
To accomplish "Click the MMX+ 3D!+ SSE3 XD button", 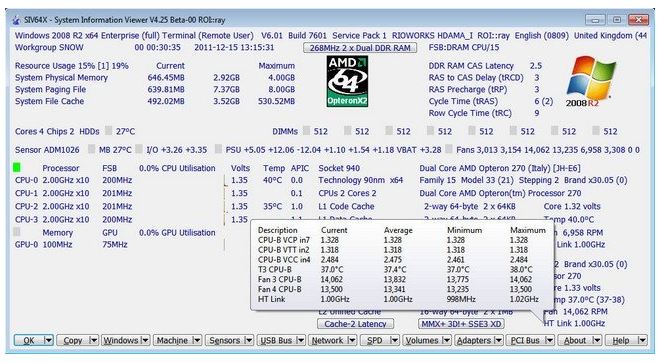I will (461, 324).
